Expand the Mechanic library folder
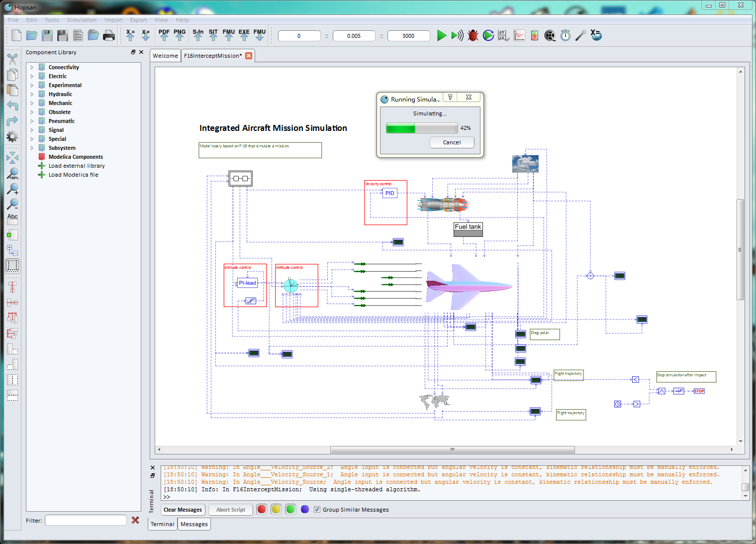 [x=32, y=103]
